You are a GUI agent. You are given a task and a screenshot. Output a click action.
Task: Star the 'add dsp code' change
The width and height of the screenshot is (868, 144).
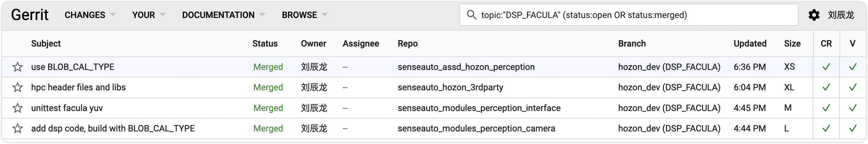pos(18,128)
